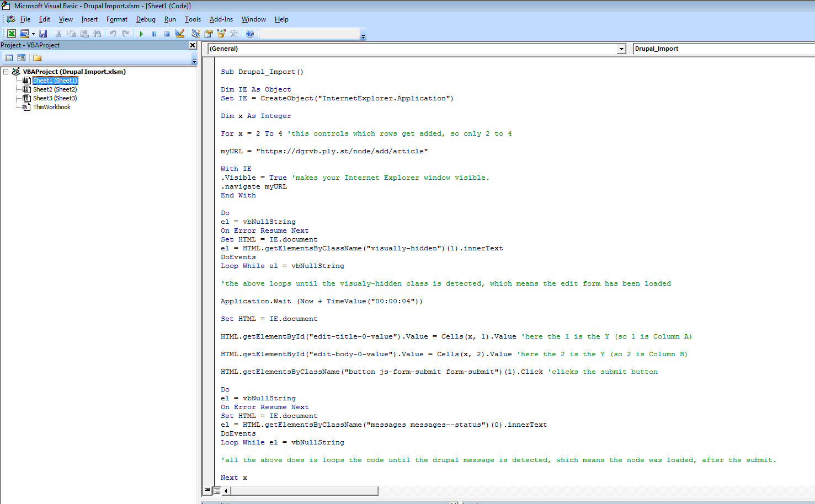Click the line clicking the submit button
This screenshot has width=815, height=504.
tap(439, 372)
